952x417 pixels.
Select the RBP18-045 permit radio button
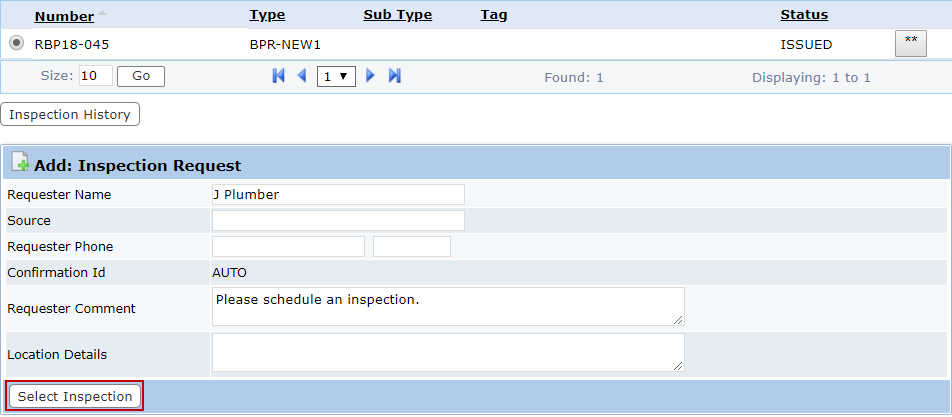point(17,43)
